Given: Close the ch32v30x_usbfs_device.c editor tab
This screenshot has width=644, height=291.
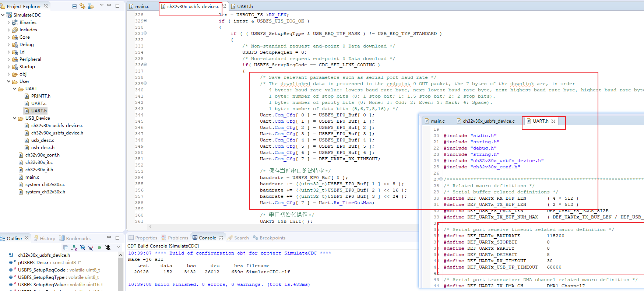Looking at the screenshot, I should tap(224, 6).
